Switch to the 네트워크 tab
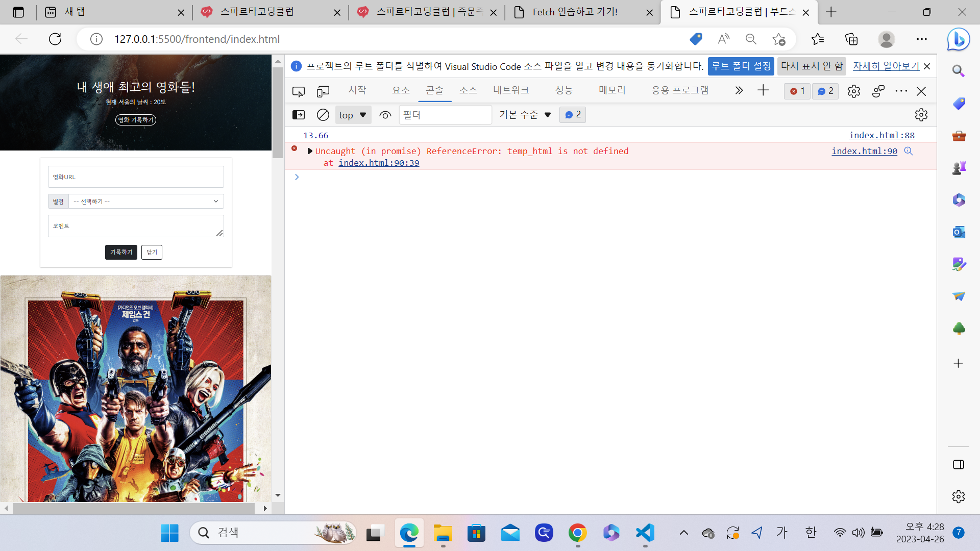Image resolution: width=980 pixels, height=551 pixels. 511,90
